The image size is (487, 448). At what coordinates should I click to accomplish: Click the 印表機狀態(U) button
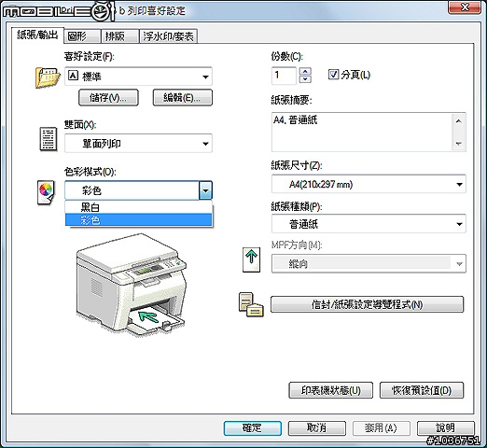331,390
